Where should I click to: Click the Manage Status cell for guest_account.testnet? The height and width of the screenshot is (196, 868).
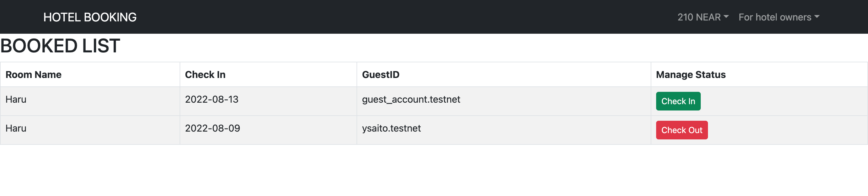pyautogui.click(x=759, y=101)
